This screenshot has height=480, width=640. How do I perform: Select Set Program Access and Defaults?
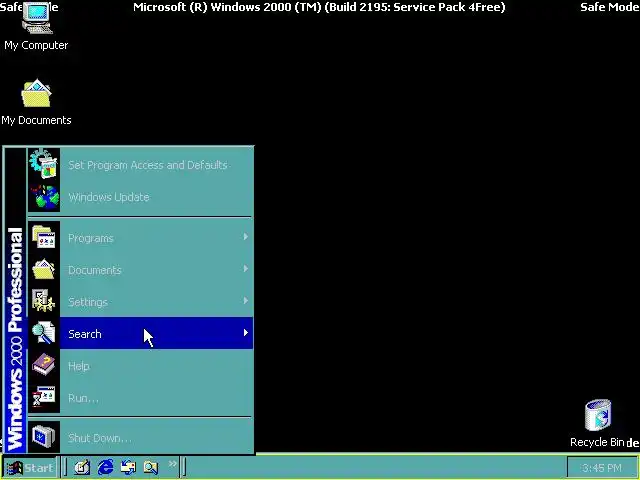click(x=140, y=164)
